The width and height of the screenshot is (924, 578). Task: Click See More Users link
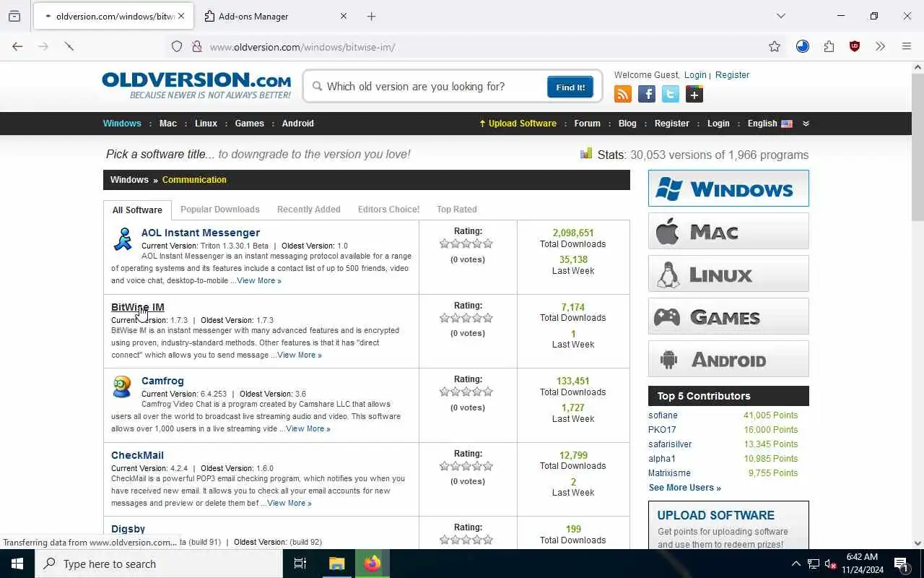(x=684, y=488)
